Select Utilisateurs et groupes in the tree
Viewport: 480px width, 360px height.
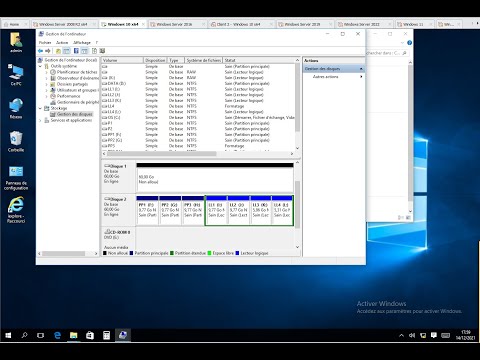pyautogui.click(x=77, y=90)
